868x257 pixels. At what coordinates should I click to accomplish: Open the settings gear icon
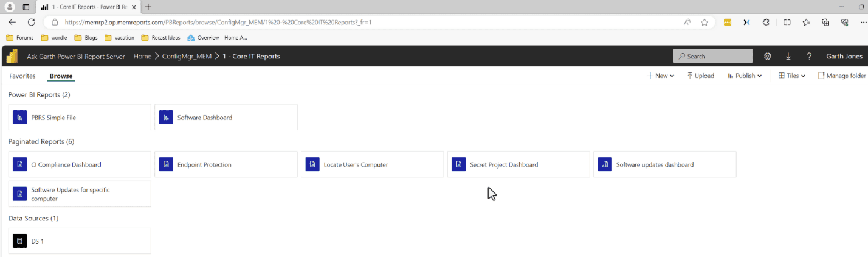click(768, 56)
